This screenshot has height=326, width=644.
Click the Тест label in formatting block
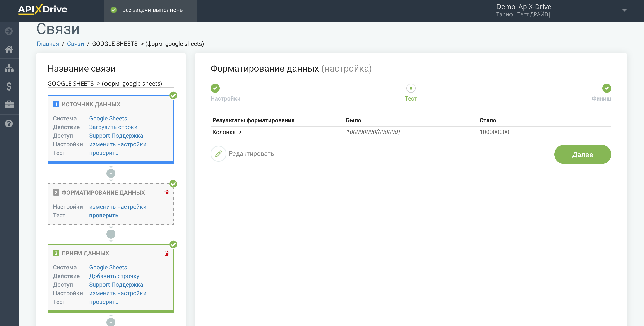coord(59,216)
